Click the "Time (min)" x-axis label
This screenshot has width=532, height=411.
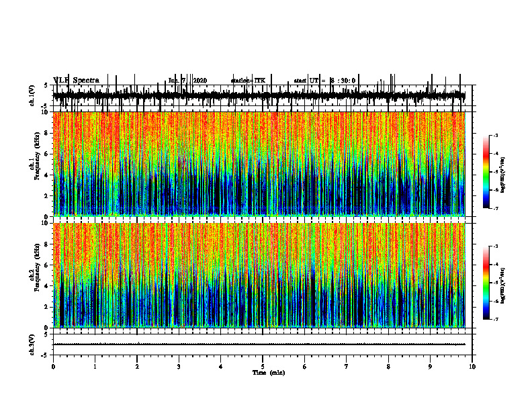pyautogui.click(x=269, y=373)
